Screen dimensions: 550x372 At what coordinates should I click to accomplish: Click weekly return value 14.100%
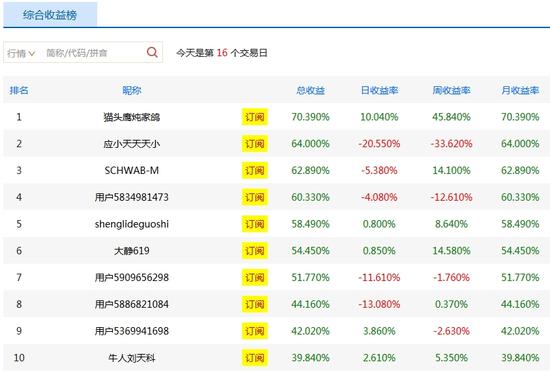[x=451, y=170]
